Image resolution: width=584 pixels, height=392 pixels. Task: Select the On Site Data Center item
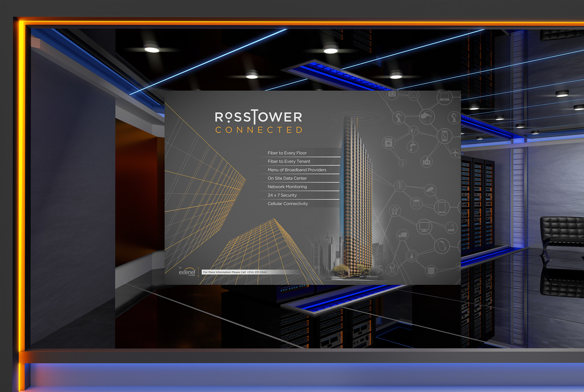(287, 178)
